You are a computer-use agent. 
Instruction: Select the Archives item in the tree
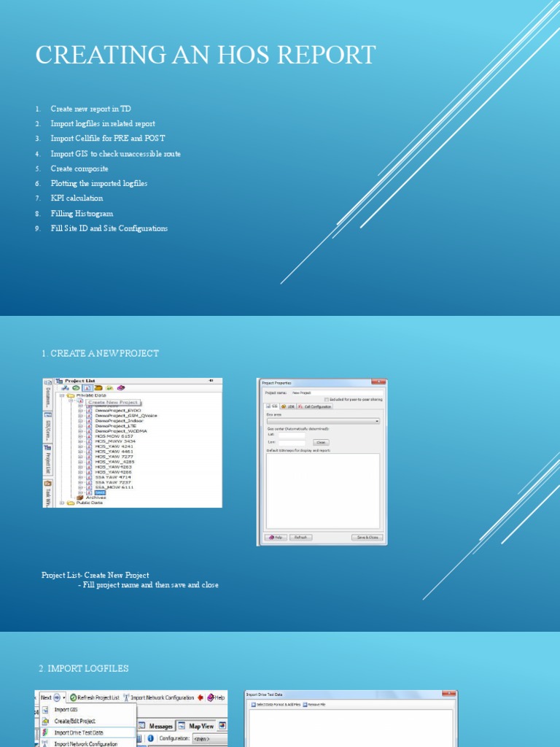[x=96, y=498]
